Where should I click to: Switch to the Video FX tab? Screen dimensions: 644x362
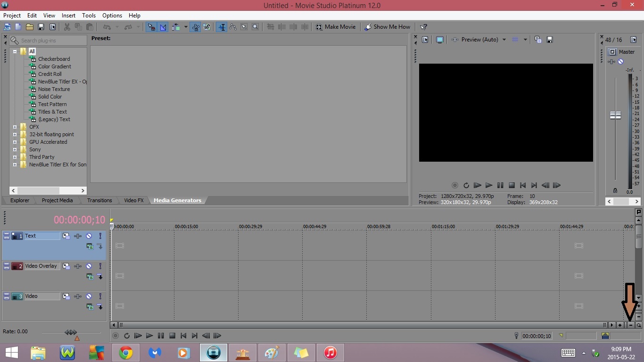(x=134, y=200)
